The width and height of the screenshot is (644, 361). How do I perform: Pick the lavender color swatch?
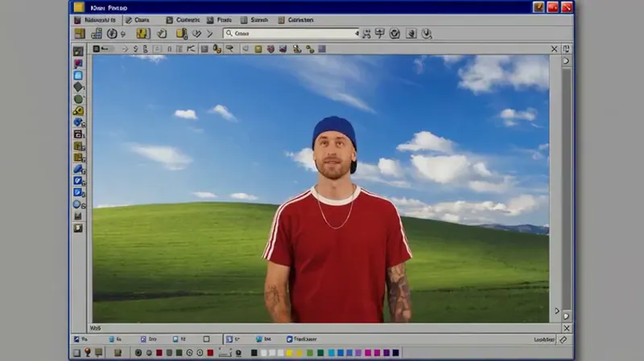tap(358, 353)
